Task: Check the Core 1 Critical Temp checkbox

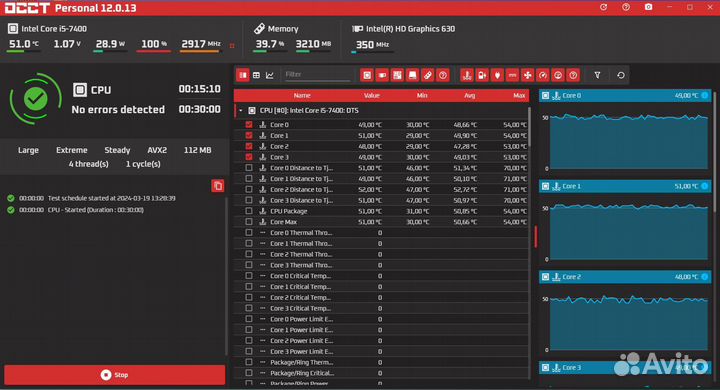Action: point(248,287)
